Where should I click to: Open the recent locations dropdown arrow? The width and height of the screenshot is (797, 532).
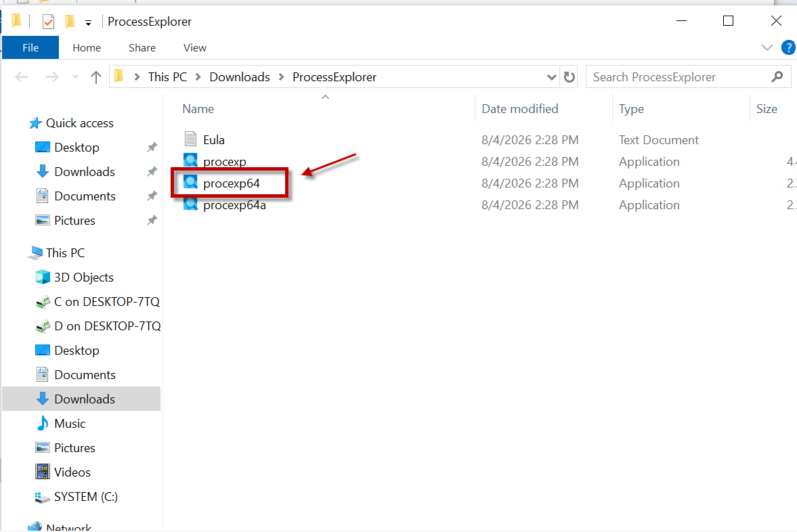click(75, 77)
